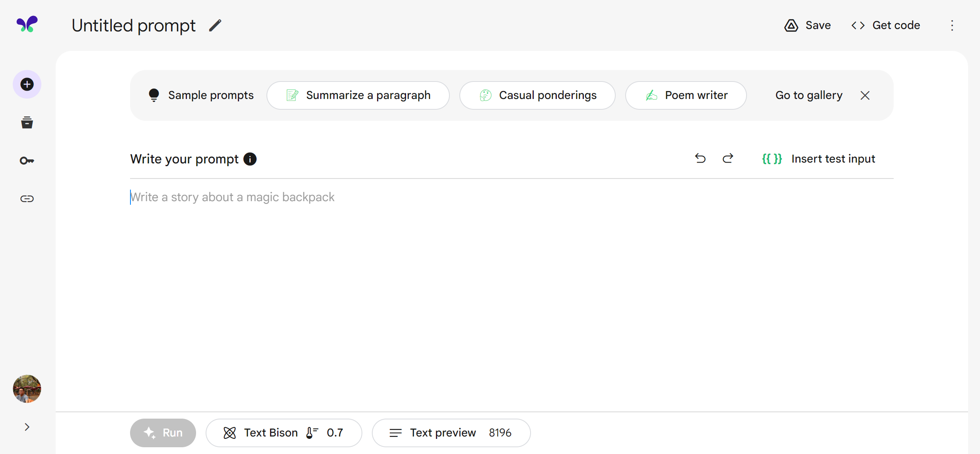Follow the Go to gallery link
The height and width of the screenshot is (454, 980).
click(809, 95)
